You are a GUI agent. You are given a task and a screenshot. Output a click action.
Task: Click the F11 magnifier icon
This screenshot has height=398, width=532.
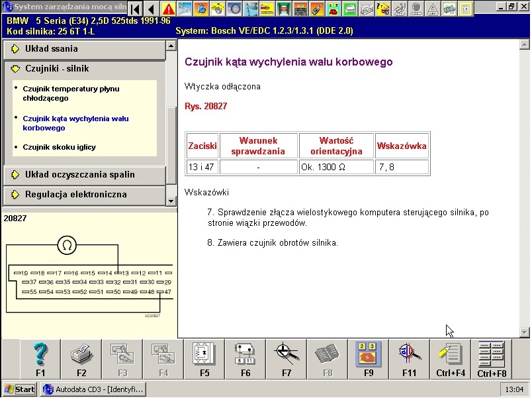point(409,358)
